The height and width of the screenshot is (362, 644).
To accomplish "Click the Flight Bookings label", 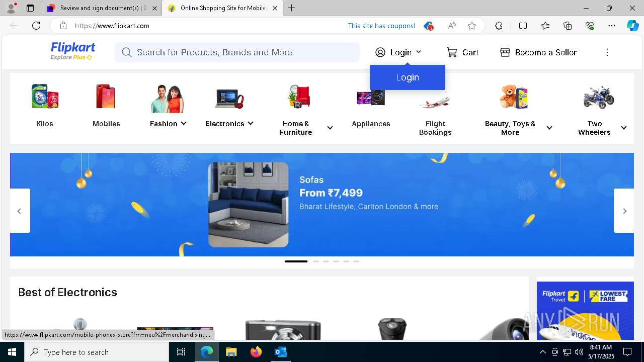I will [435, 128].
